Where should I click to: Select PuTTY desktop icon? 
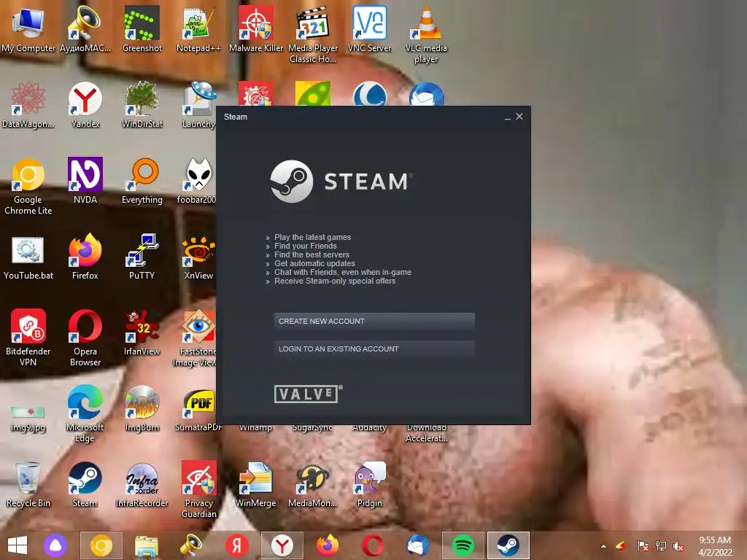point(142,257)
